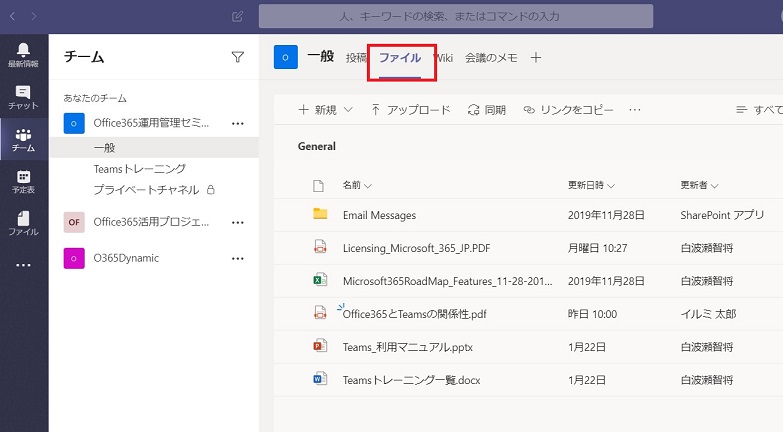Screen dimensions: 783x432
Task: Click the blue 一般 channel avatar icon
Action: pos(286,57)
